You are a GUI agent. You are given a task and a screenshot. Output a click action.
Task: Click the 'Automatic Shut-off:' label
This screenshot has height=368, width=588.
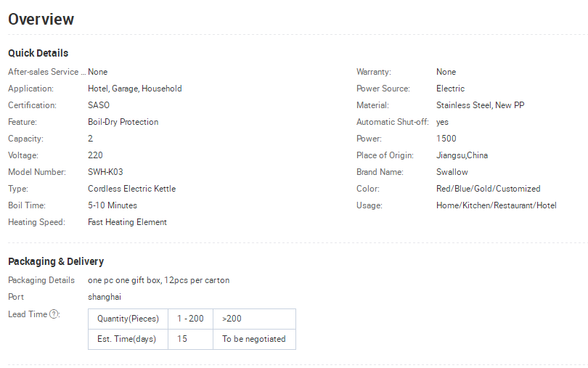[x=392, y=122]
